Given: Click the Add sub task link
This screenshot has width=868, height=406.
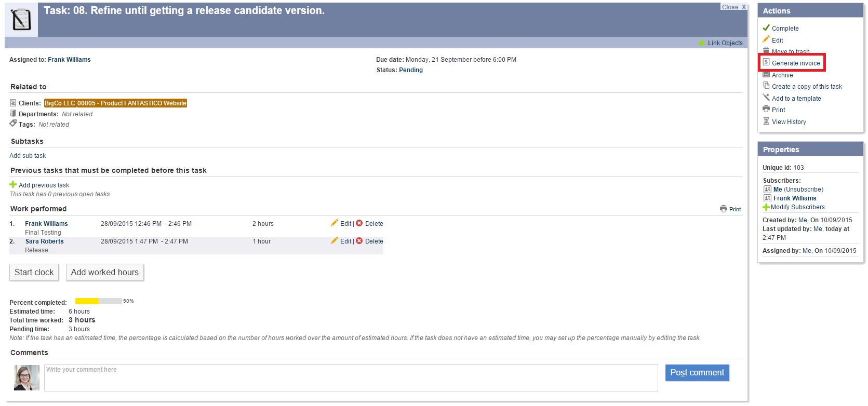Looking at the screenshot, I should coord(28,156).
